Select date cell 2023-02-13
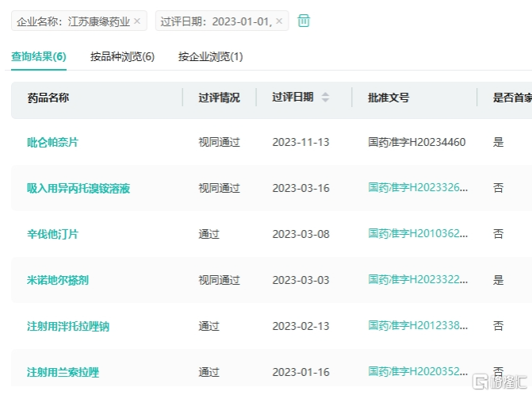Viewport: 532px width, 395px height. pos(301,327)
